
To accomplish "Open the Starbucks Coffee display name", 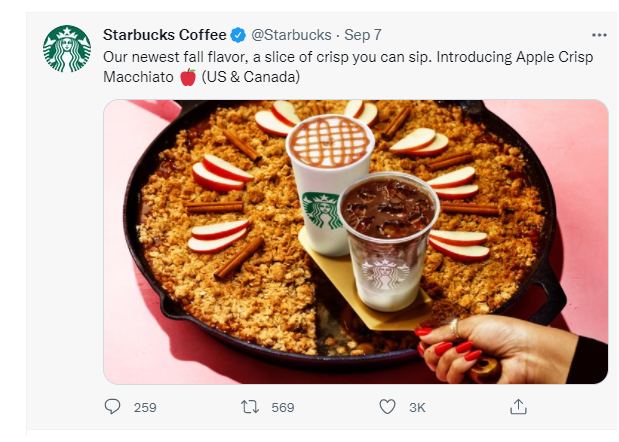I will coord(165,36).
